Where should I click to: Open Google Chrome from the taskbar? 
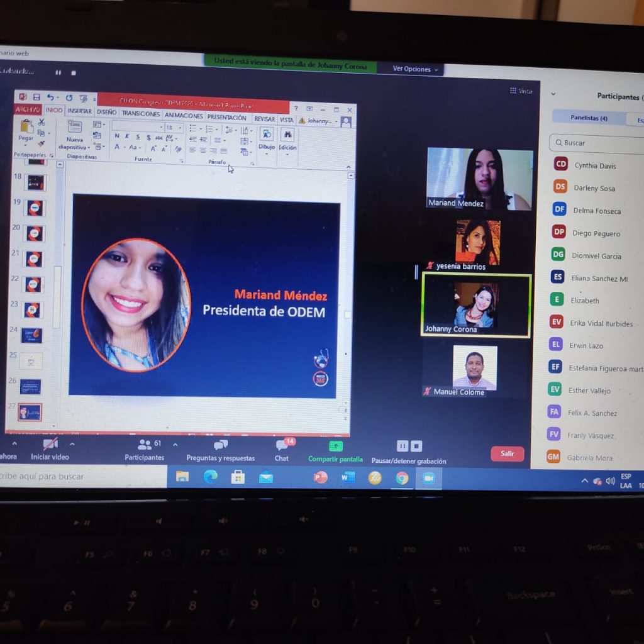(x=402, y=478)
